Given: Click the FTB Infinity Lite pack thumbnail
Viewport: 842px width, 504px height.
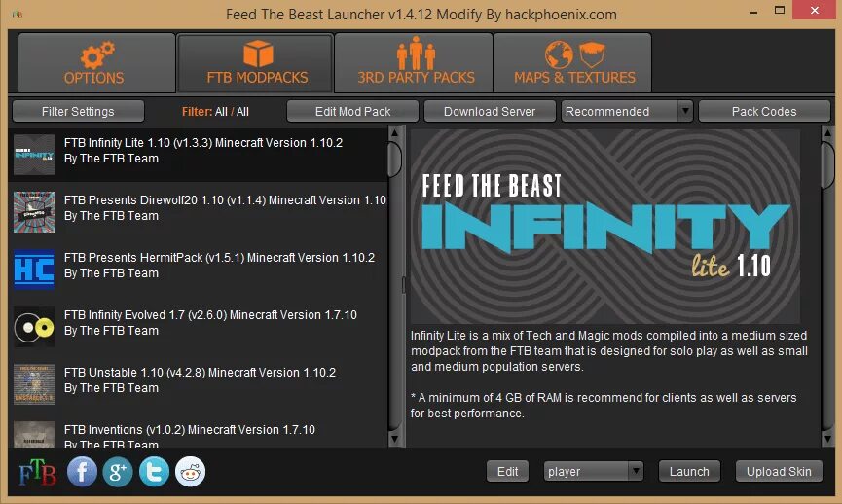Looking at the screenshot, I should [34, 155].
